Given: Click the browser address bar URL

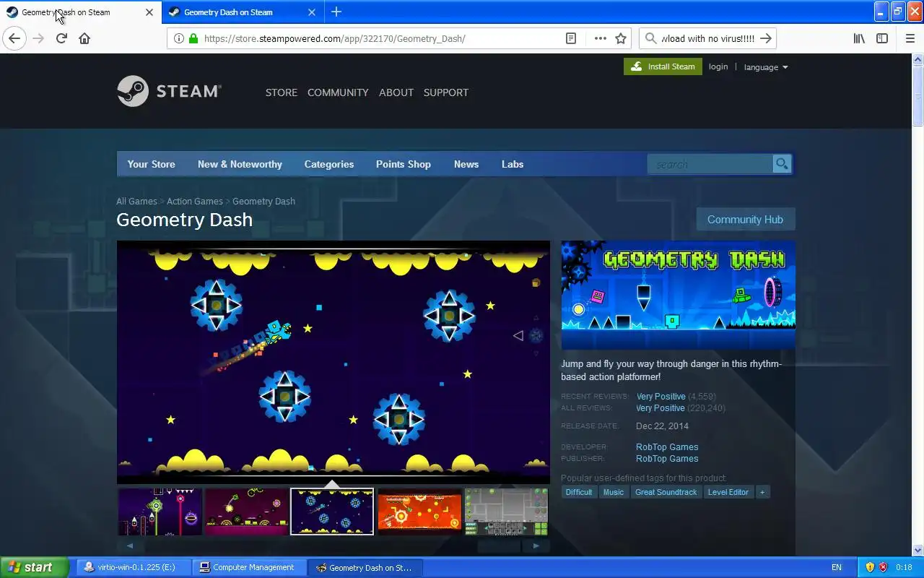Looking at the screenshot, I should pos(334,38).
